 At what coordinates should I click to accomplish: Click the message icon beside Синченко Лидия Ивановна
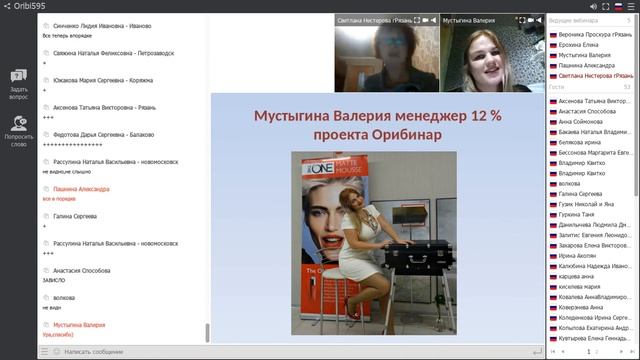pos(46,26)
